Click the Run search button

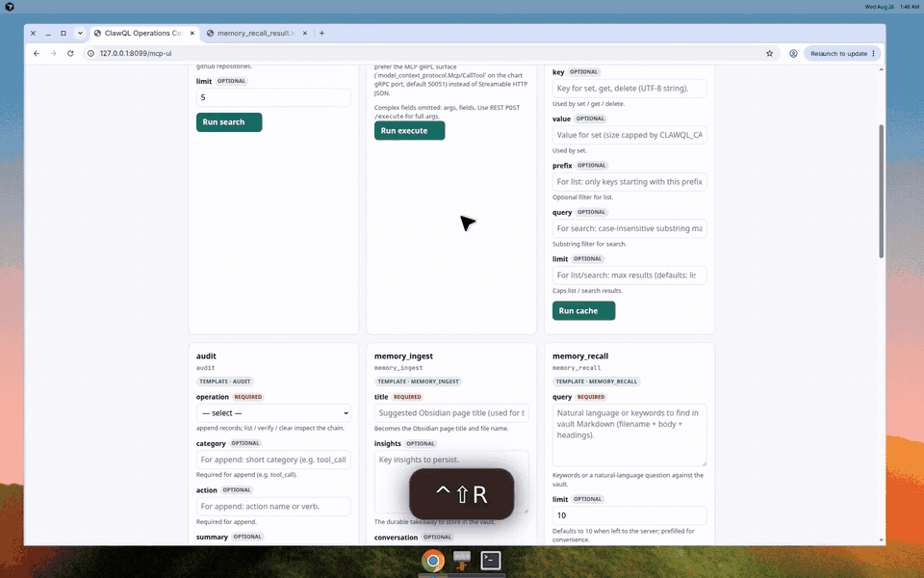(229, 122)
